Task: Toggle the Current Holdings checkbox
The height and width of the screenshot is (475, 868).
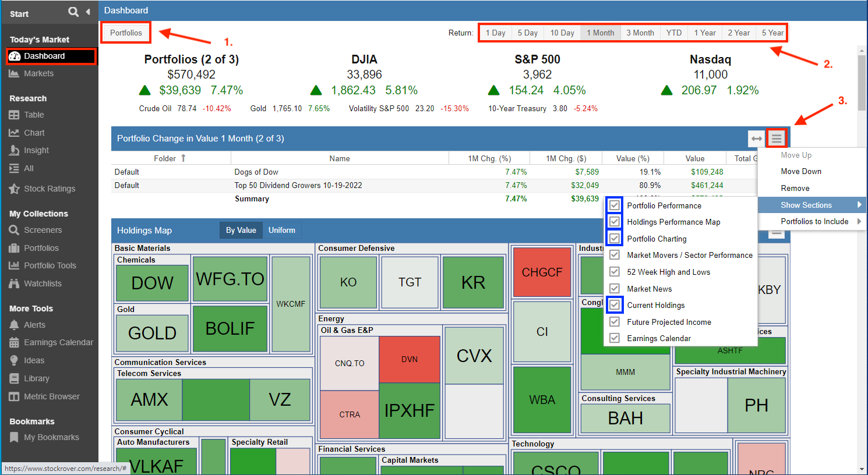Action: (x=614, y=304)
